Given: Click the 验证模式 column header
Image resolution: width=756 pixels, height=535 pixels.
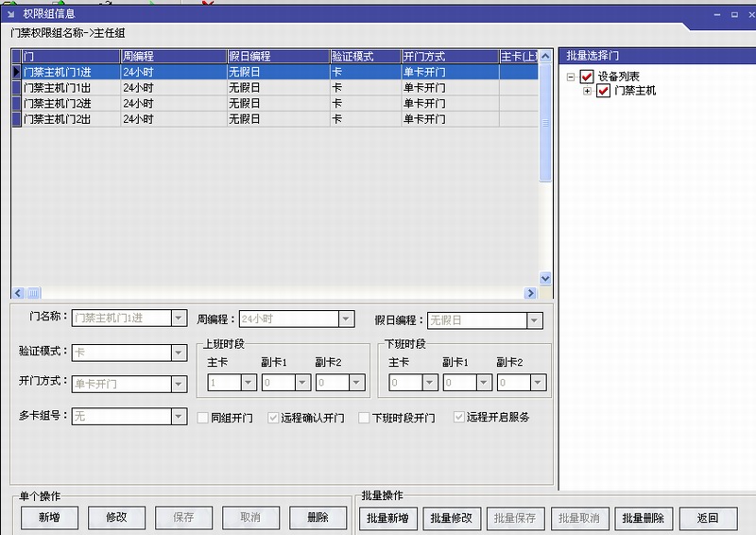Looking at the screenshot, I should tap(364, 56).
